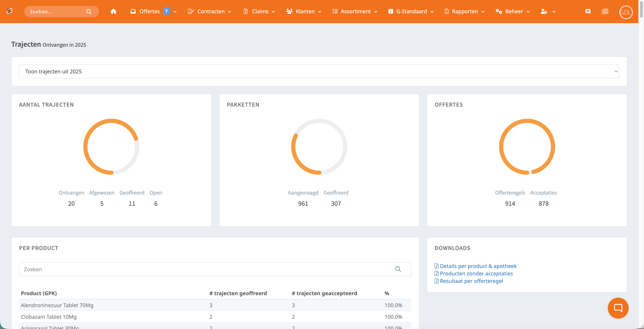
Task: Click the search magnifier in the top bar
Action: click(89, 12)
